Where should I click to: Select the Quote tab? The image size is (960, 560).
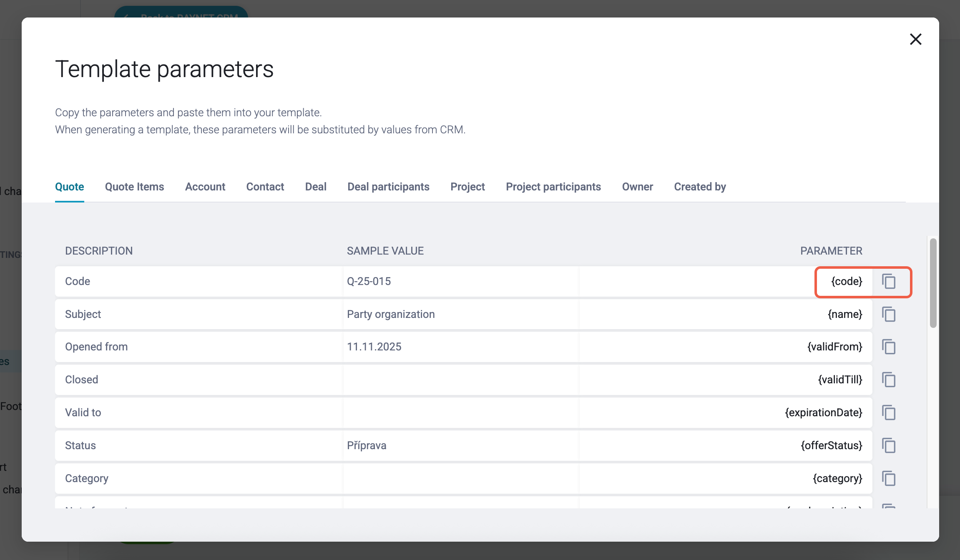pyautogui.click(x=70, y=187)
